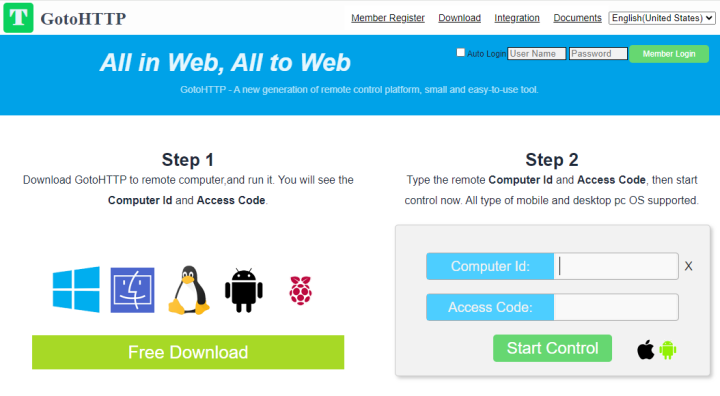Open the Documents link
Viewport: 720px width, 396px height.
[577, 18]
